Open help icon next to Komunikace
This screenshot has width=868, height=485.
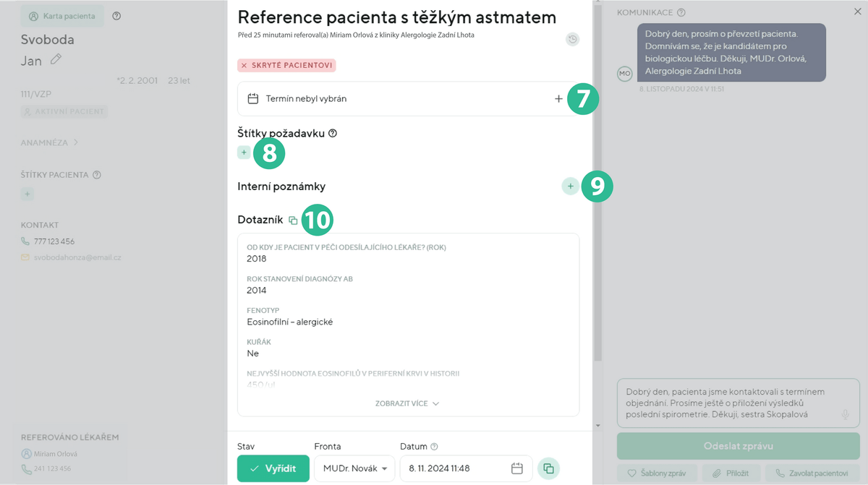681,12
